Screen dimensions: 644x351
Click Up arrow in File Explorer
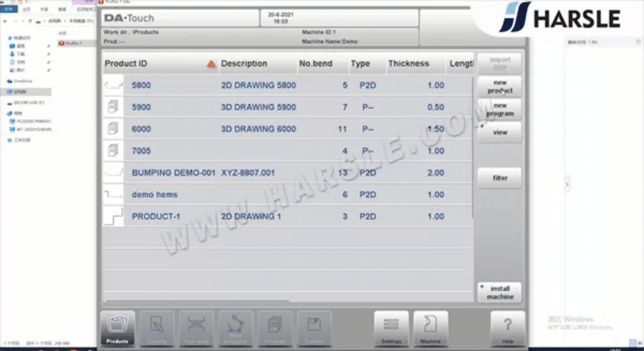point(30,21)
